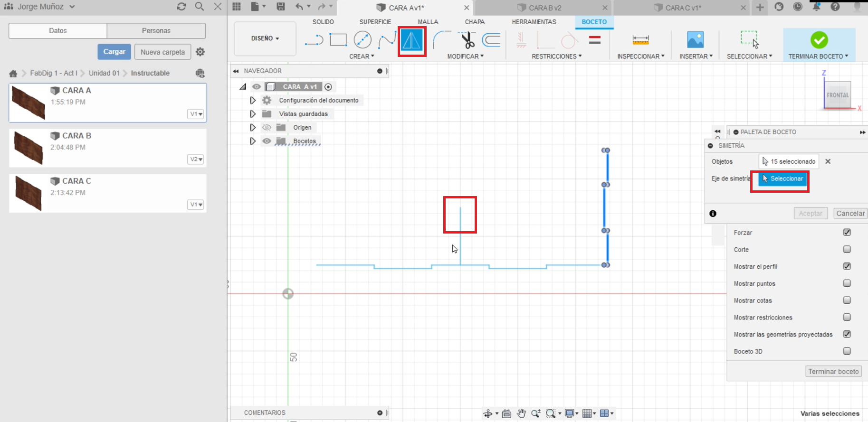The height and width of the screenshot is (422, 868).
Task: Open the CREAR dropdown menu
Action: (362, 56)
